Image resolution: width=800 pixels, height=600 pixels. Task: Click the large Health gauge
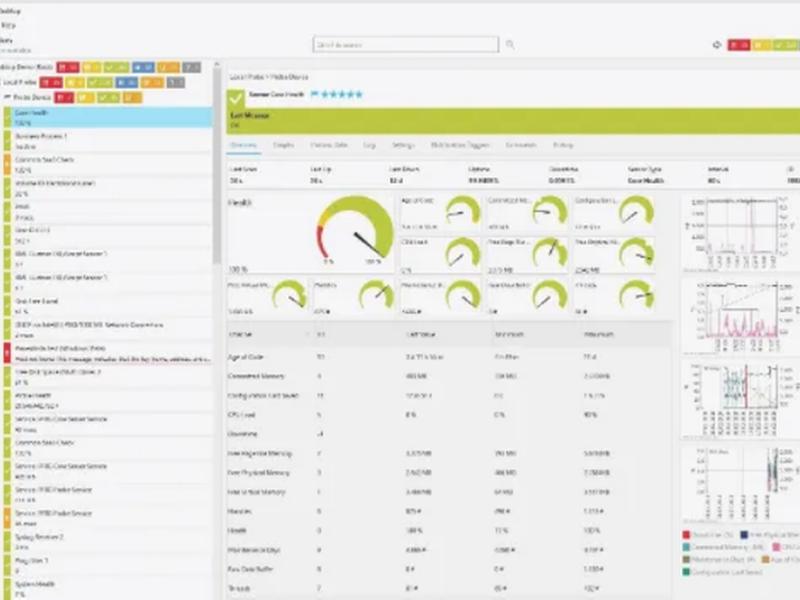click(355, 230)
